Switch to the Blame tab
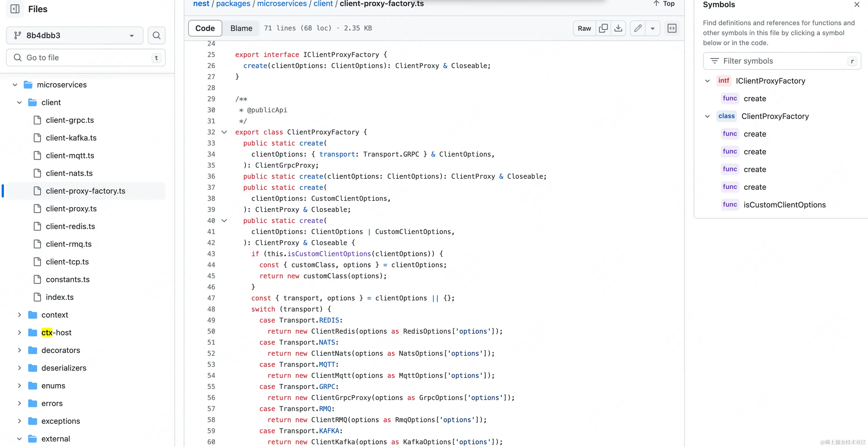This screenshot has width=868, height=447. click(x=241, y=28)
